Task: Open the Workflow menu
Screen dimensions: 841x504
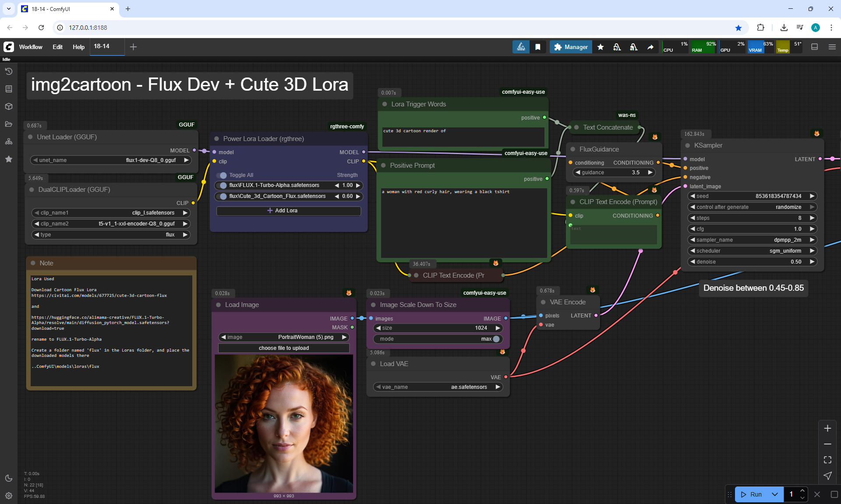Action: pos(31,47)
